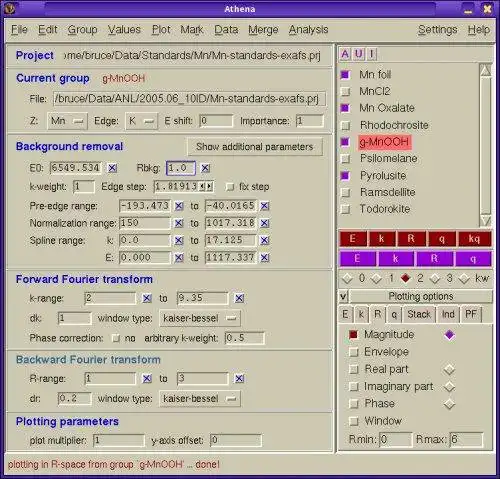Switch to the PF tab
The height and width of the screenshot is (479, 500).
click(x=471, y=314)
